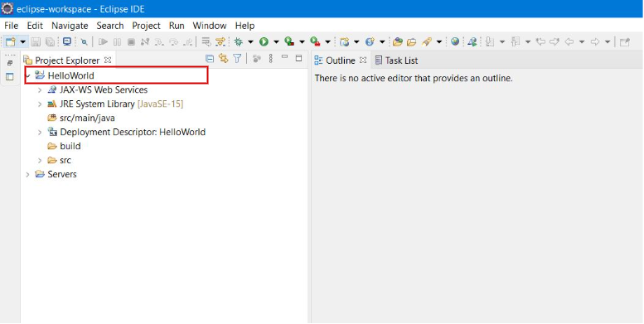Open the Project menu
This screenshot has width=644, height=324.
coord(146,26)
